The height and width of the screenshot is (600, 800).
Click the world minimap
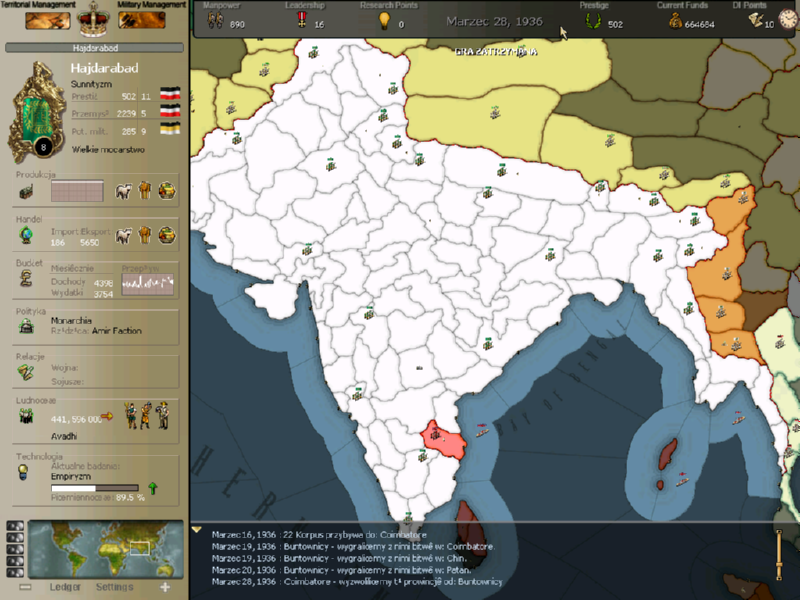tap(106, 549)
